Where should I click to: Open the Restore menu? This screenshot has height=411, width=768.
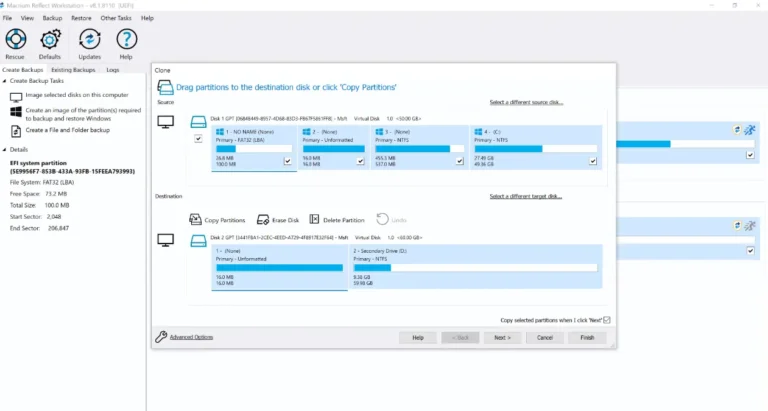(81, 18)
